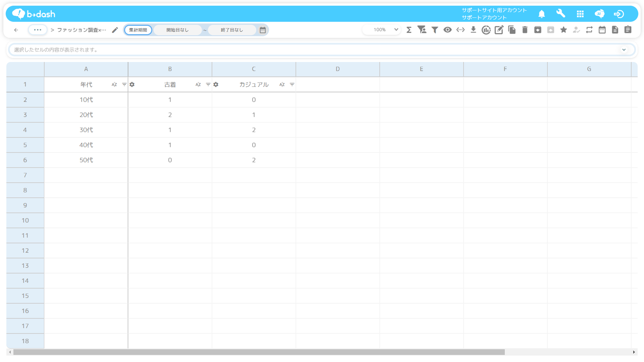Screen dimensions: 644x362
Task: Click the trash delete icon
Action: pos(525,30)
